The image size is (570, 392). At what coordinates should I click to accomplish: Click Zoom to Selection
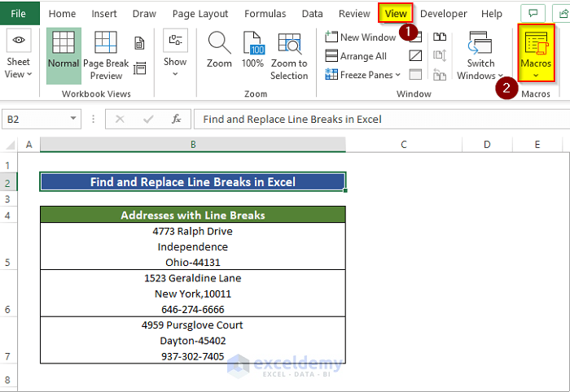click(289, 55)
